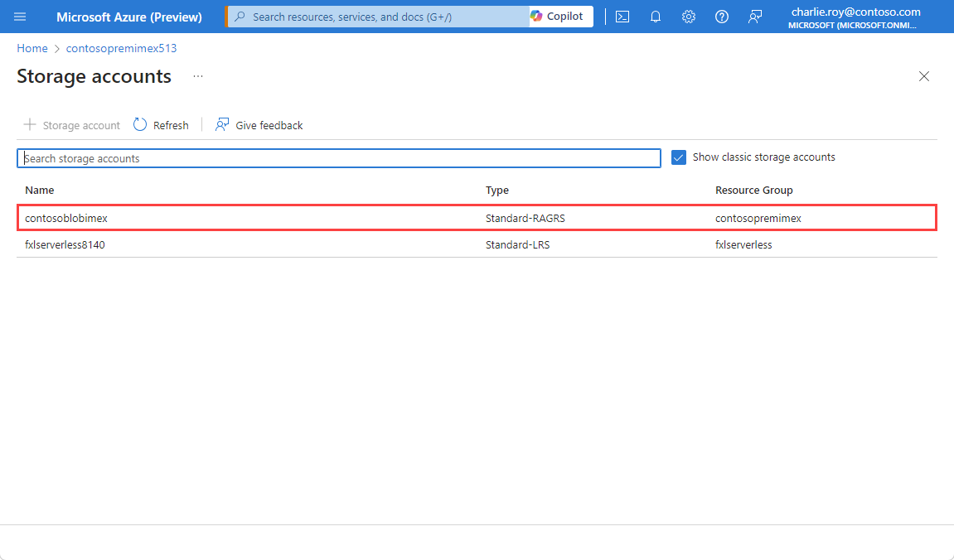
Task: Open contosopremimex513 breadcrumb link
Action: [x=121, y=48]
